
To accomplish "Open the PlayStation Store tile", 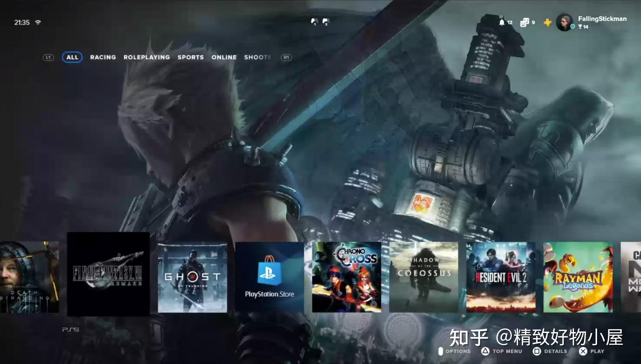I will [x=269, y=277].
